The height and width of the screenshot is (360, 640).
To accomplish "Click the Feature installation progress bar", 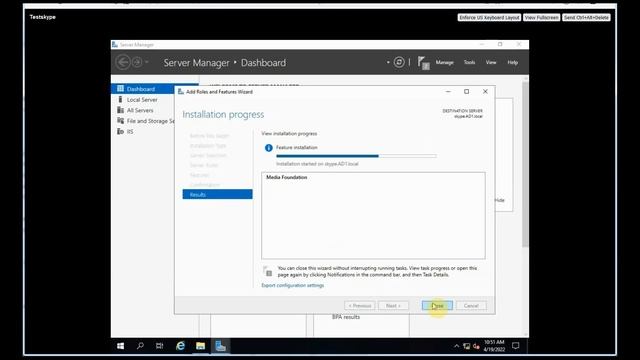I will [x=356, y=156].
